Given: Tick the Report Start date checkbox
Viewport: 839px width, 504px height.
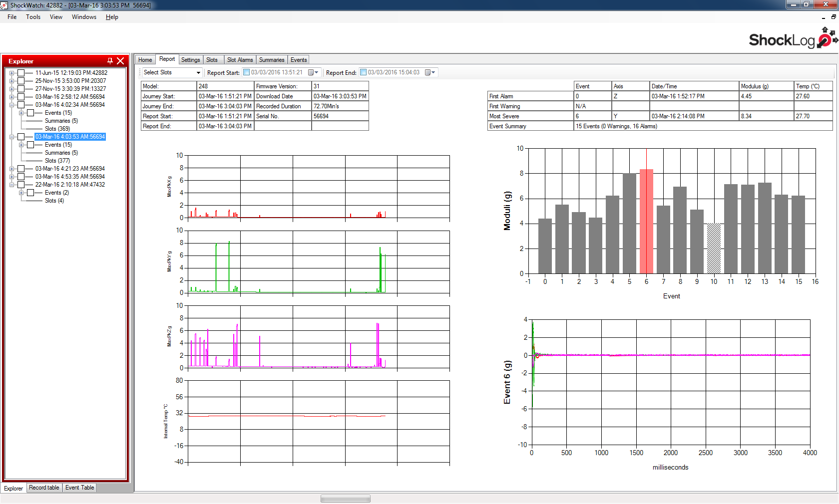Looking at the screenshot, I should click(247, 72).
